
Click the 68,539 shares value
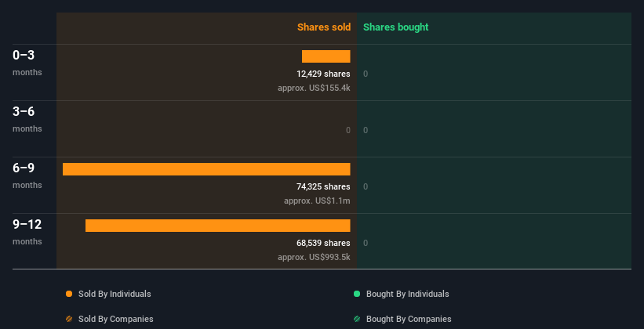318,243
